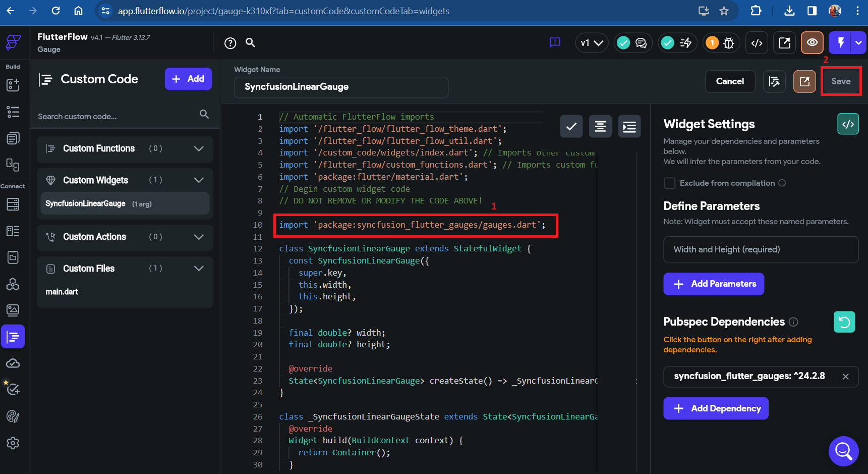The image size is (868, 474).
Task: Click the FlutterFlow logo icon
Action: click(13, 42)
